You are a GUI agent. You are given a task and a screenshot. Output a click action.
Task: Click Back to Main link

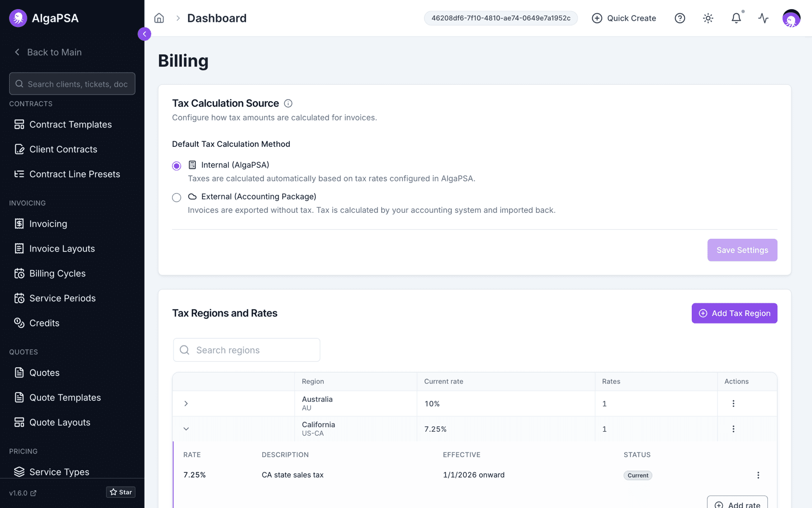point(48,52)
